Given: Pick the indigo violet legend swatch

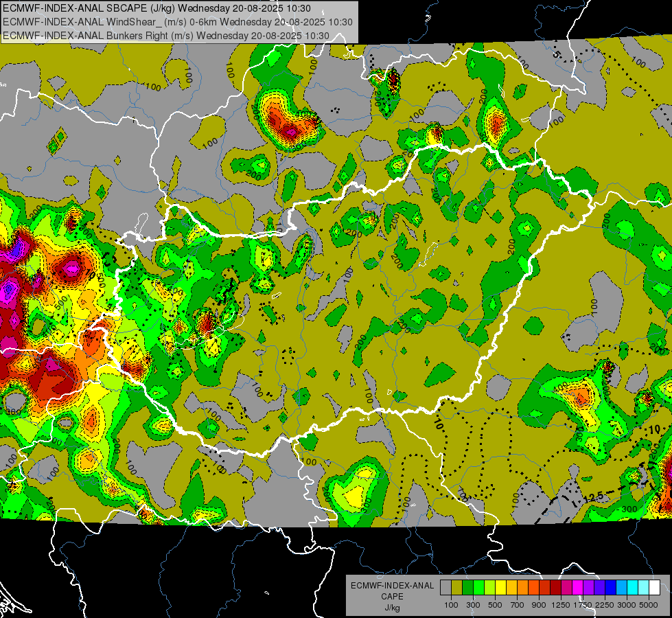Looking at the screenshot, I should (x=599, y=587).
